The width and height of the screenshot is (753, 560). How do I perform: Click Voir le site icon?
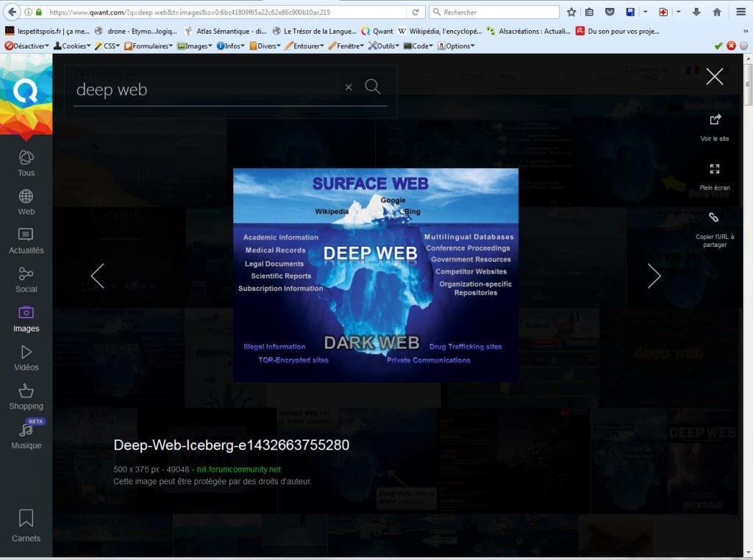click(x=714, y=120)
